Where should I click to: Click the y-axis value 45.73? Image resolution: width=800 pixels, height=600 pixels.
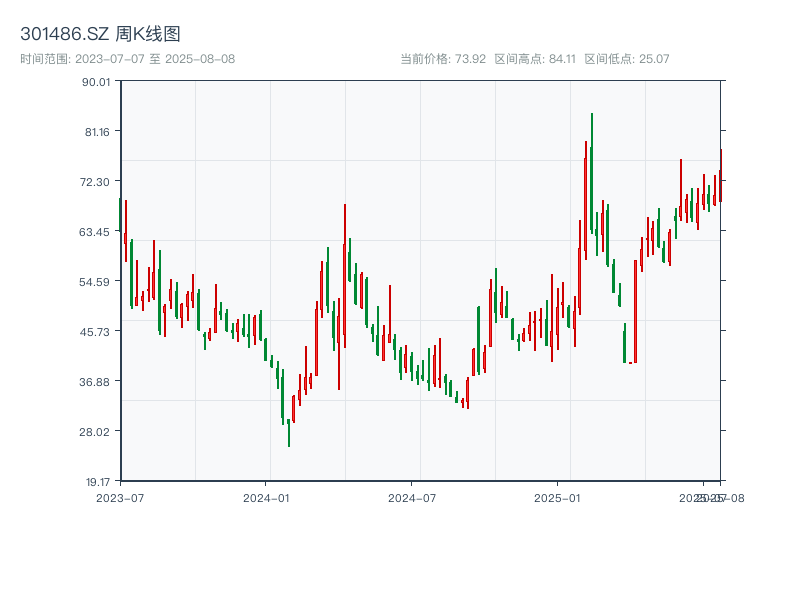tap(94, 332)
